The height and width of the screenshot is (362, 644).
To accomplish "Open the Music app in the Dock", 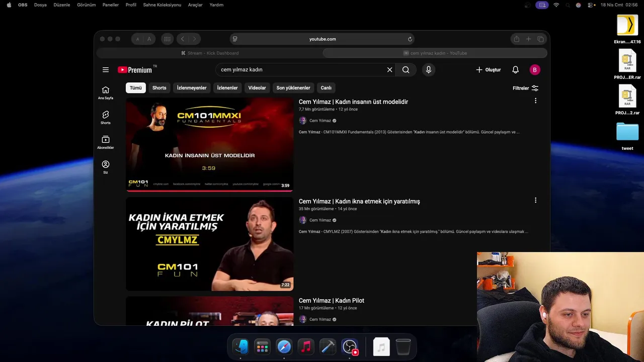I will [306, 347].
